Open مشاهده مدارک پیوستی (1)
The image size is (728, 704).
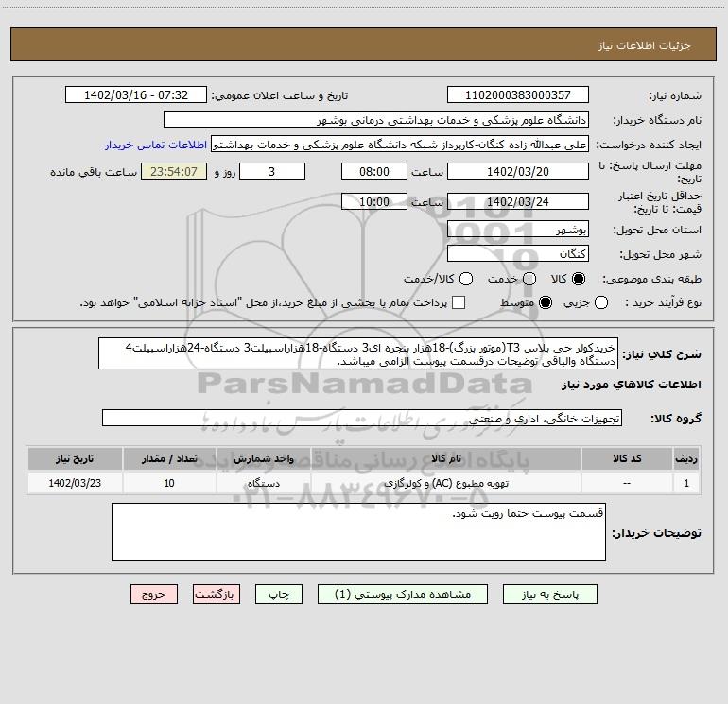click(x=403, y=594)
